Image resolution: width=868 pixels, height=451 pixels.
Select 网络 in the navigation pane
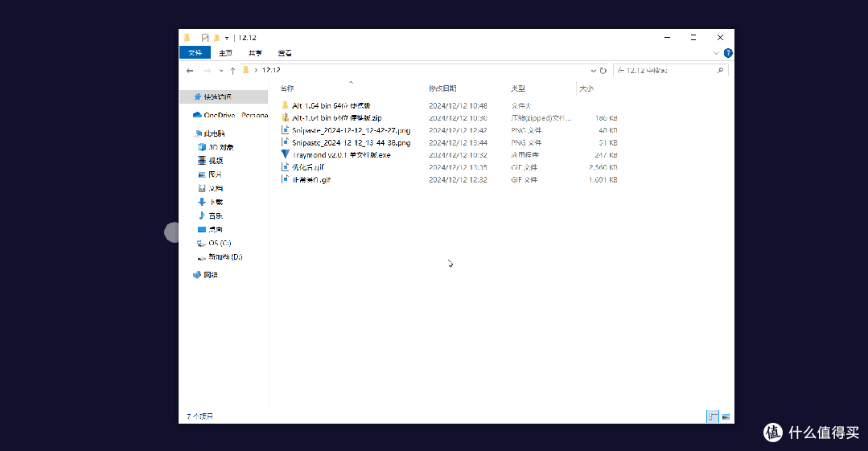[x=205, y=275]
